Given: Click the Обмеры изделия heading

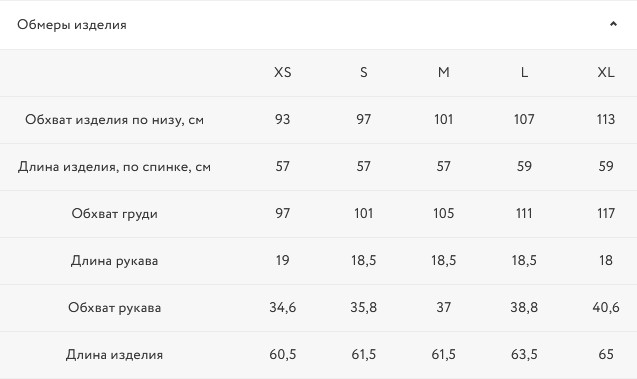Looking at the screenshot, I should click(x=72, y=25).
